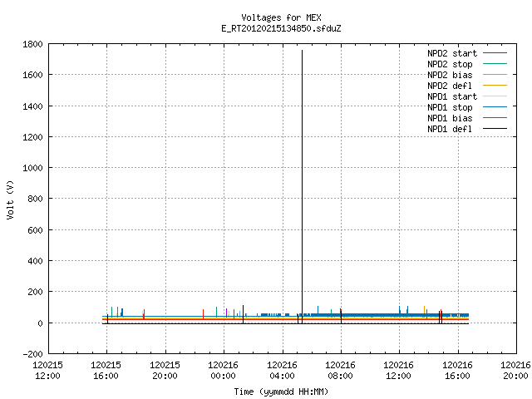Click the light blue NPD2 bias legend line
Viewport: 532px width, 399px height.
pyautogui.click(x=495, y=75)
